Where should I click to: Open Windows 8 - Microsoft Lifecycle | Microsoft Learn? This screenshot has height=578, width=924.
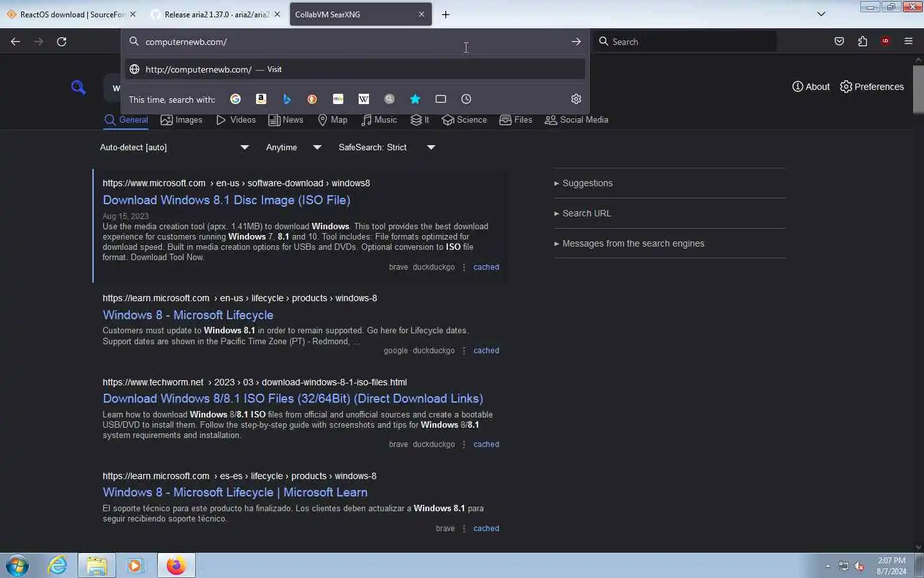(235, 493)
